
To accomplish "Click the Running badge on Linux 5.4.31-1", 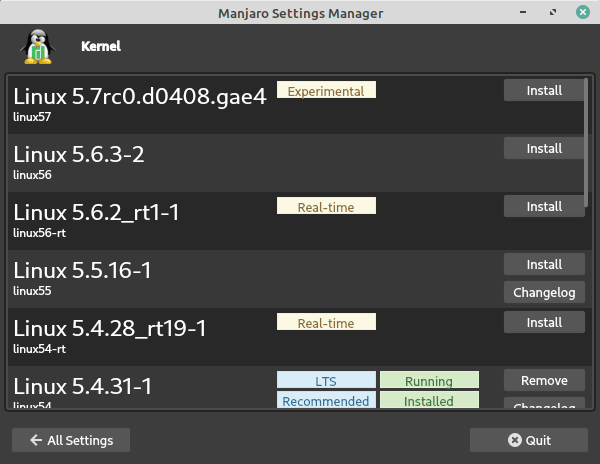I will [429, 380].
